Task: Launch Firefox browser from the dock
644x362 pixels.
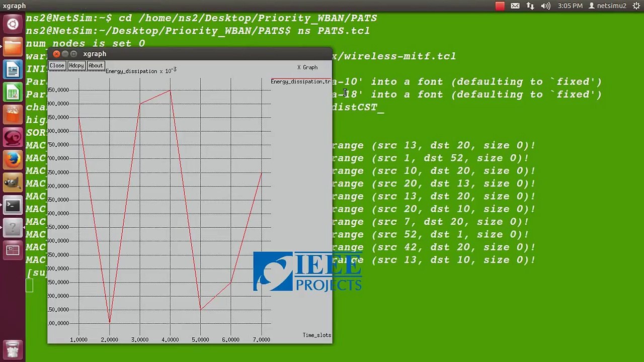Action: (13, 160)
